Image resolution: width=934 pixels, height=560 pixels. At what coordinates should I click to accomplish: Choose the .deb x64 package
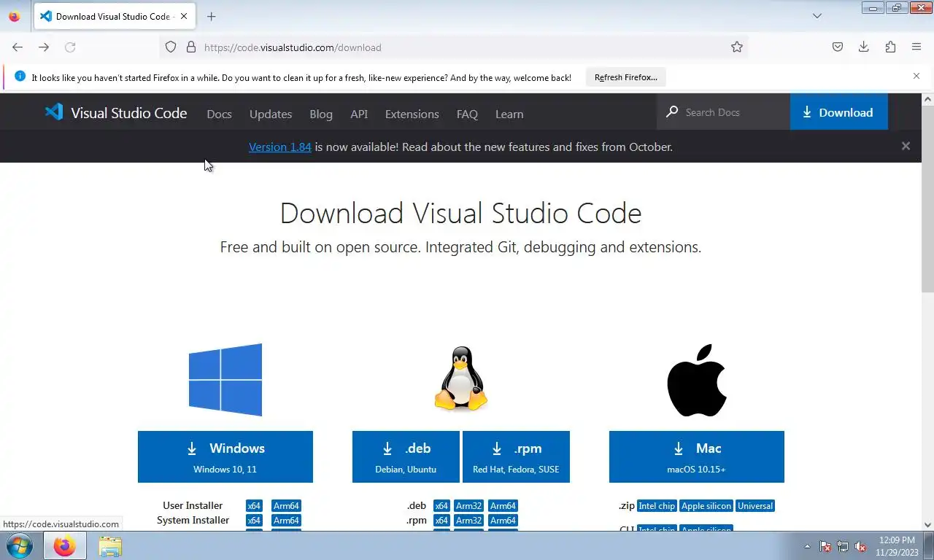tap(441, 506)
